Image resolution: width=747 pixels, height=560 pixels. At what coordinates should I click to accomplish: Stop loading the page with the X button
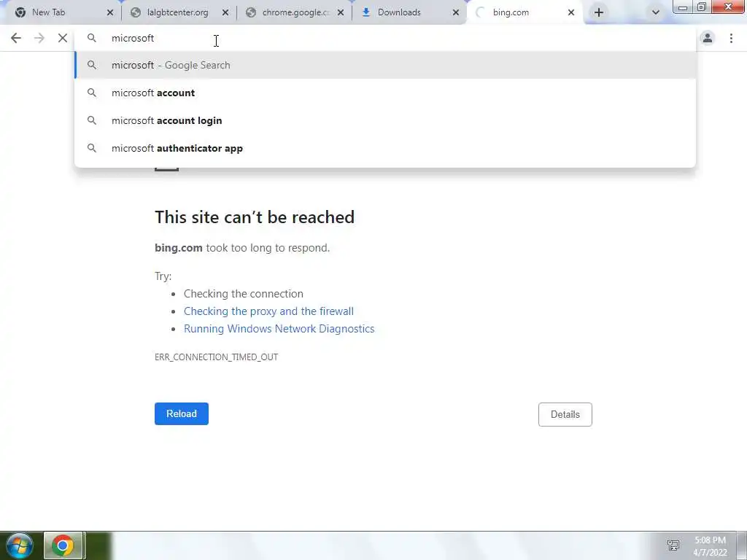[63, 38]
